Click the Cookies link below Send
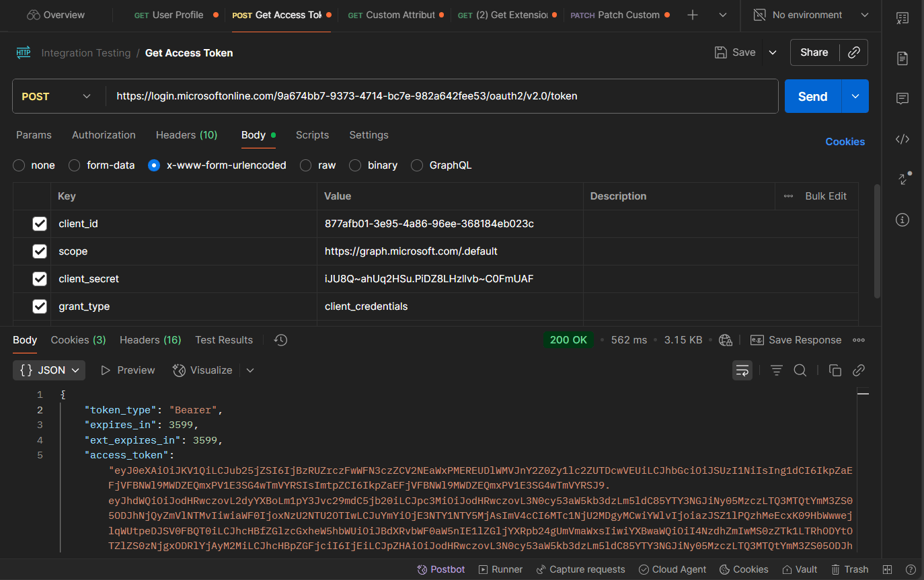 (x=845, y=142)
